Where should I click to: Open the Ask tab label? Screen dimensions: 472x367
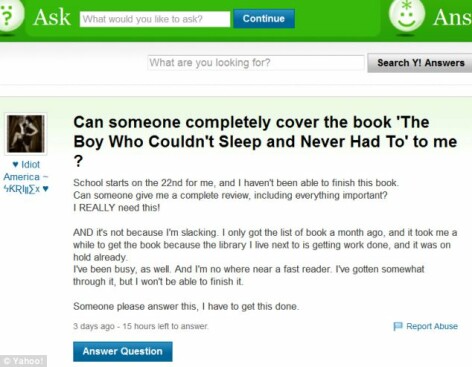pyautogui.click(x=52, y=17)
